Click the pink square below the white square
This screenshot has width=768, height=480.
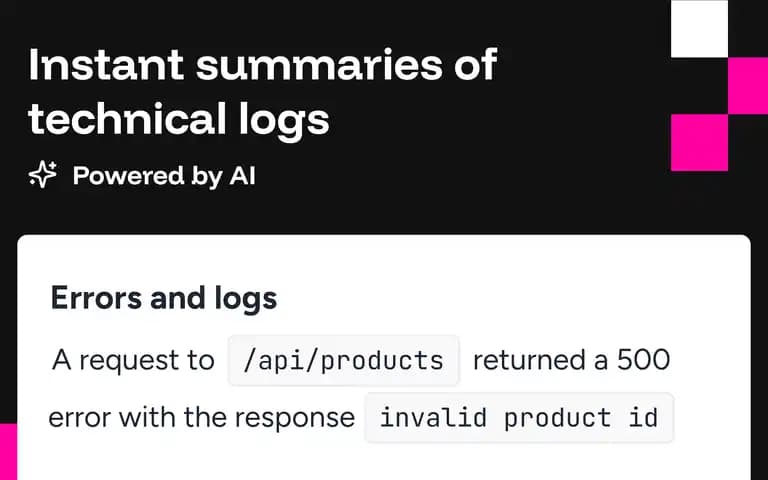699,143
